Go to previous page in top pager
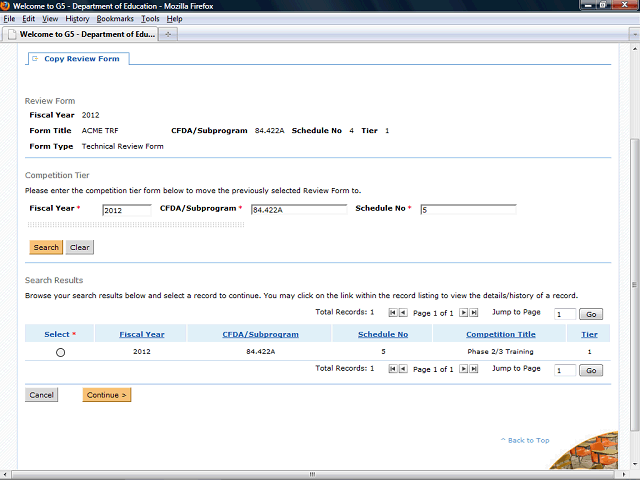640x480 pixels. pyautogui.click(x=403, y=313)
